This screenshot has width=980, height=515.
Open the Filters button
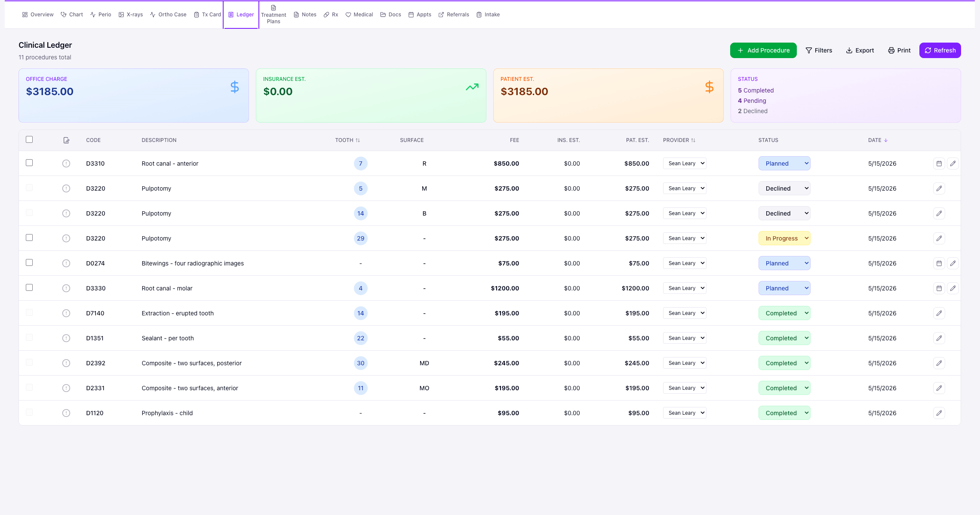coord(819,50)
